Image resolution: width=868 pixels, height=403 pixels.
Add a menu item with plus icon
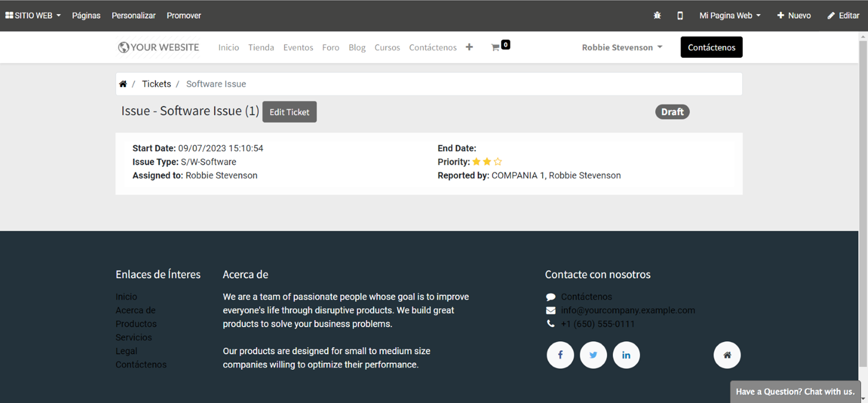pos(469,48)
